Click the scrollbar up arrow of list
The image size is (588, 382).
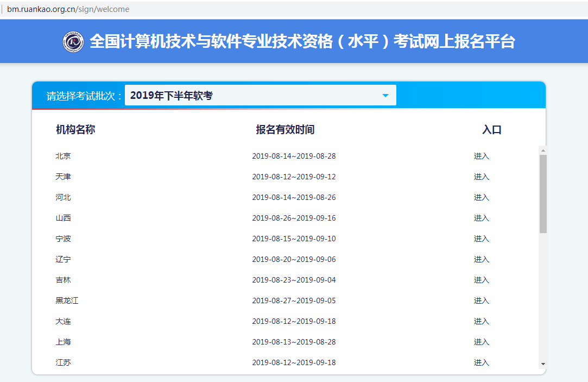542,151
